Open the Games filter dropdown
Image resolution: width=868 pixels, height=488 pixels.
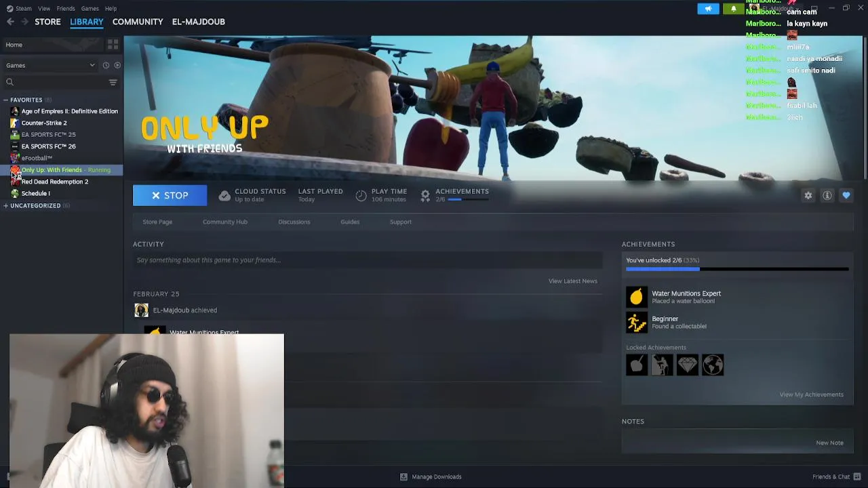click(50, 66)
